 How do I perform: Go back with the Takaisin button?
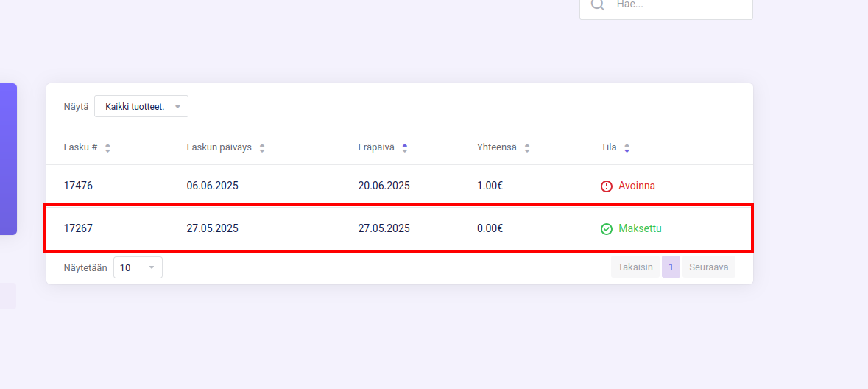pyautogui.click(x=635, y=267)
